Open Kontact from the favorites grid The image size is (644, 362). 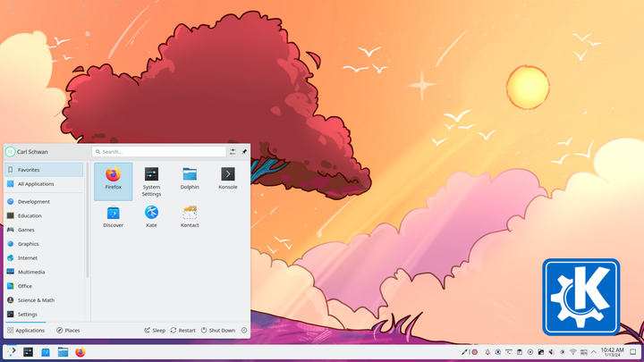point(190,216)
